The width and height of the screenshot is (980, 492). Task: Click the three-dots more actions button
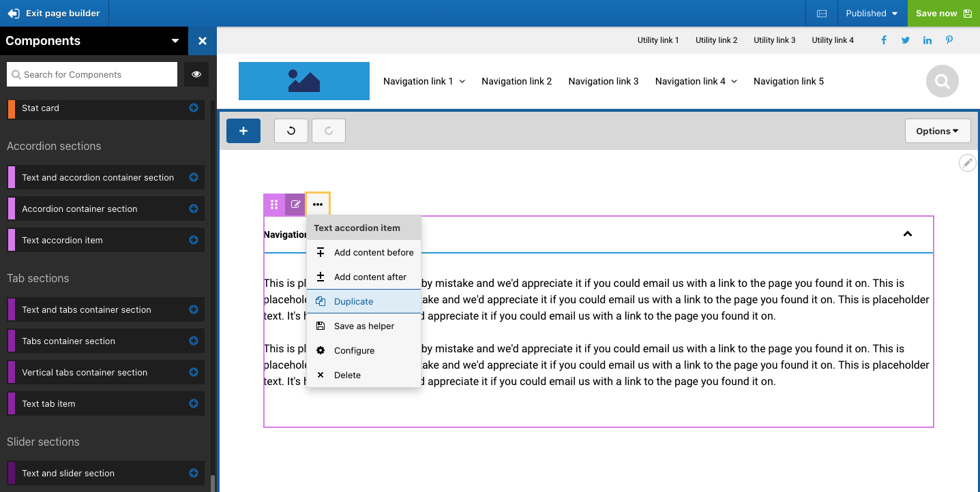(x=318, y=204)
